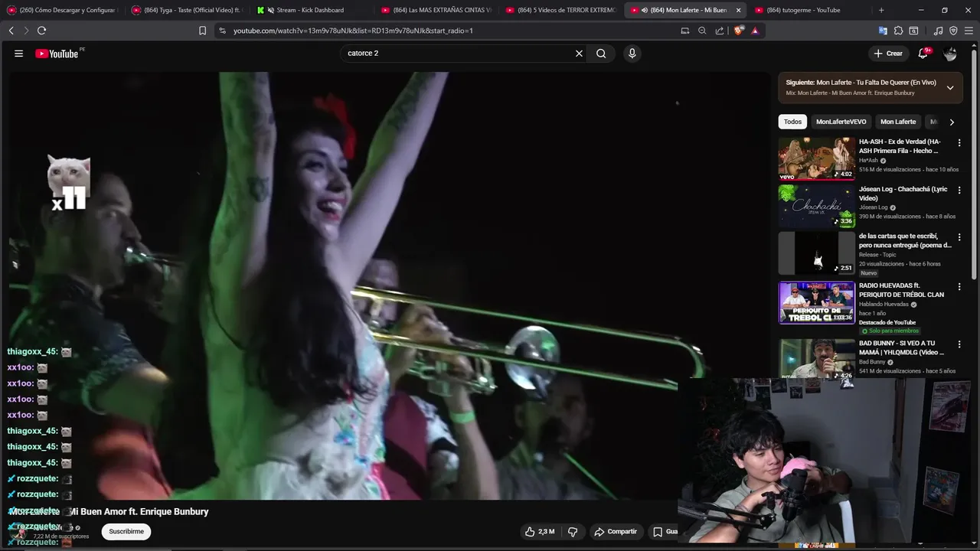The width and height of the screenshot is (980, 551).
Task: Click the browser forward arrow
Action: point(26,31)
